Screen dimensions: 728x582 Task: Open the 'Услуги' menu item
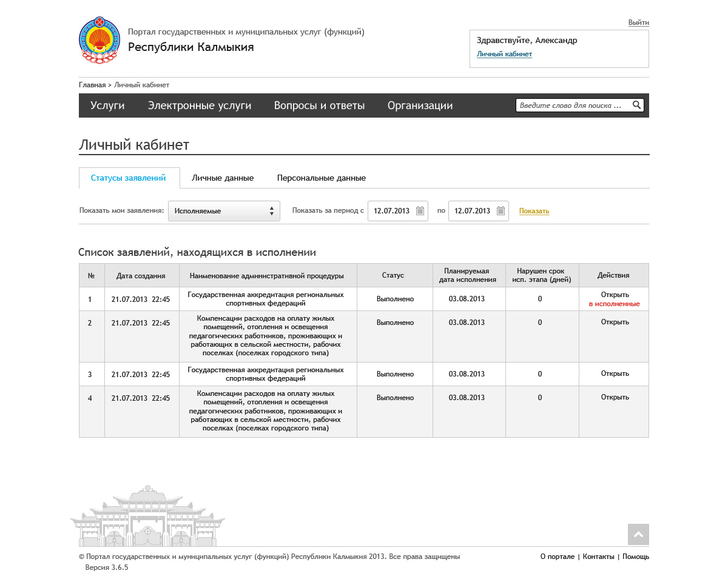point(107,105)
